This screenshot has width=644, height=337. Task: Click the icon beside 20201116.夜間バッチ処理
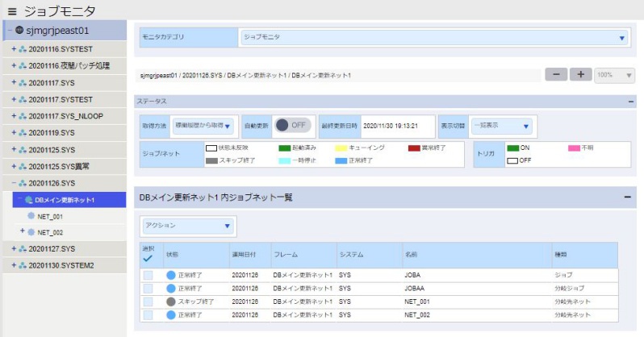pos(23,65)
